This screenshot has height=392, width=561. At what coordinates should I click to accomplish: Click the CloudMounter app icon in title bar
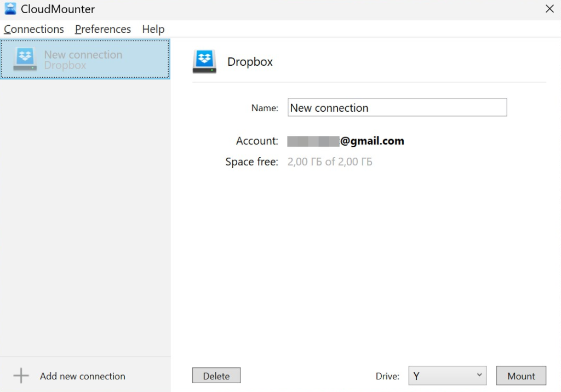tap(10, 9)
